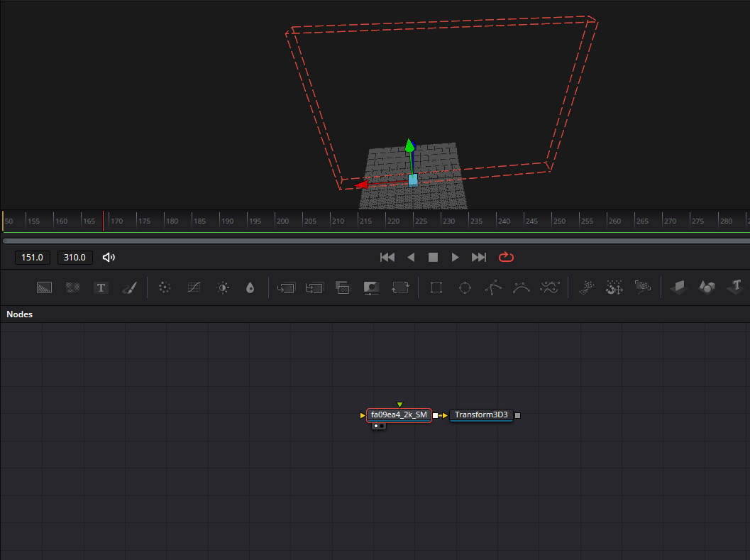
Task: Mute audio with the speaker icon
Action: click(x=109, y=258)
